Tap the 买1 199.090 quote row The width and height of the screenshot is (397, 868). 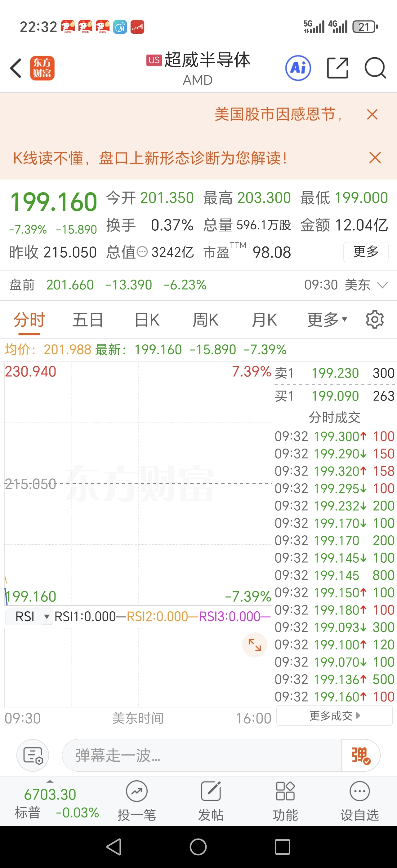(334, 396)
